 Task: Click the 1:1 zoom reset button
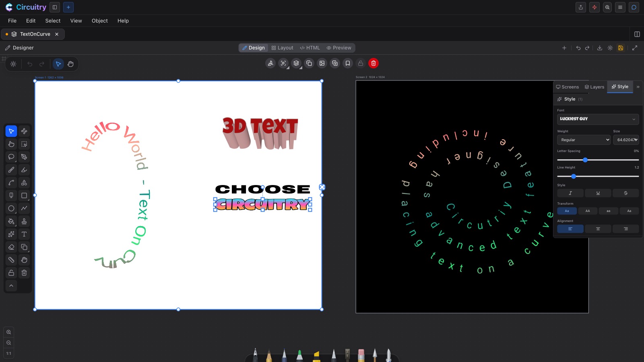point(9,353)
